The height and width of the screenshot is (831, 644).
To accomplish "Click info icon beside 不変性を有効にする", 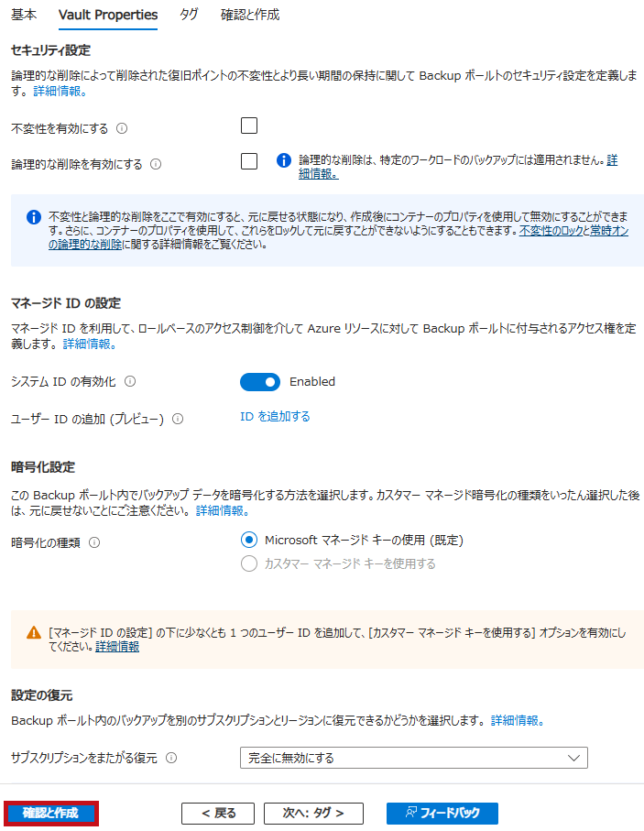I will [x=122, y=128].
